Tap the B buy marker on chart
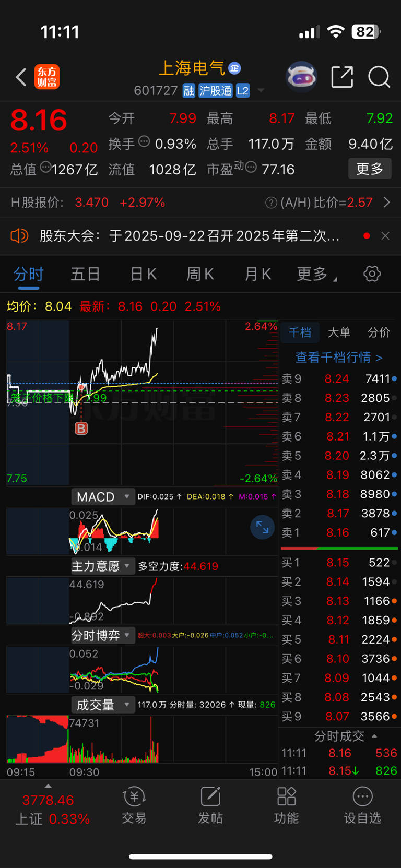401x868 pixels. coord(81,429)
